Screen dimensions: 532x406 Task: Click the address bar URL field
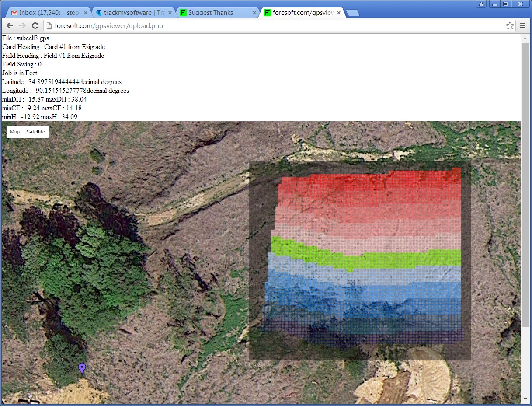tap(275, 26)
